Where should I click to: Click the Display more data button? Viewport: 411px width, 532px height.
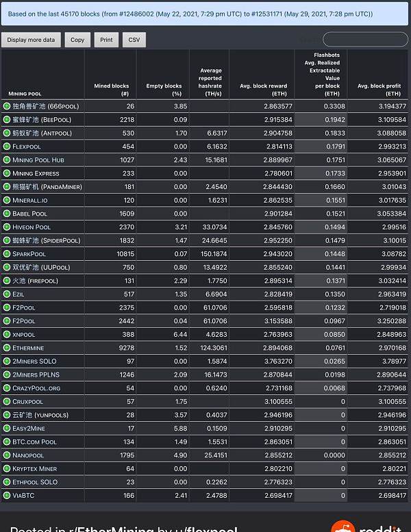coord(31,40)
